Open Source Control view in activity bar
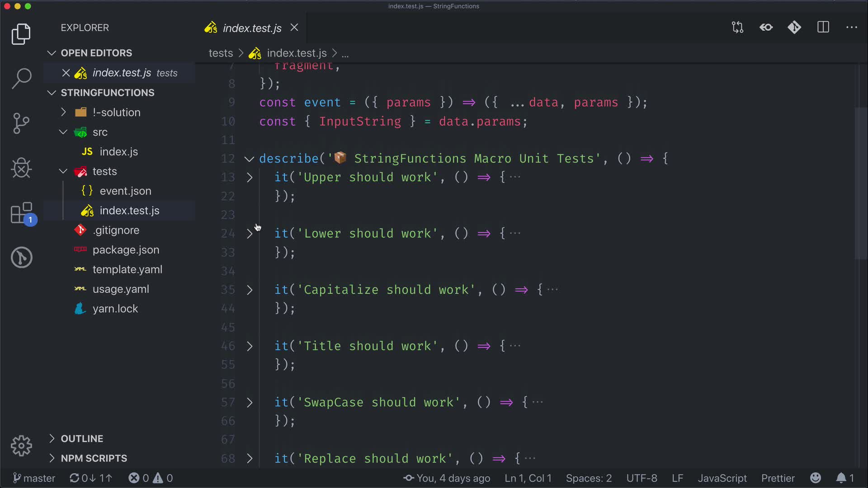Screen dimensions: 868x488 [x=21, y=123]
